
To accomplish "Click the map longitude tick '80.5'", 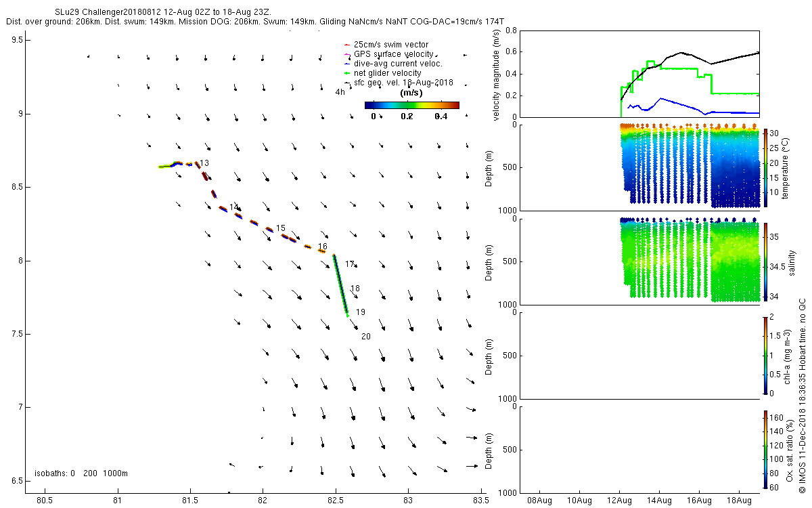I will (x=45, y=501).
